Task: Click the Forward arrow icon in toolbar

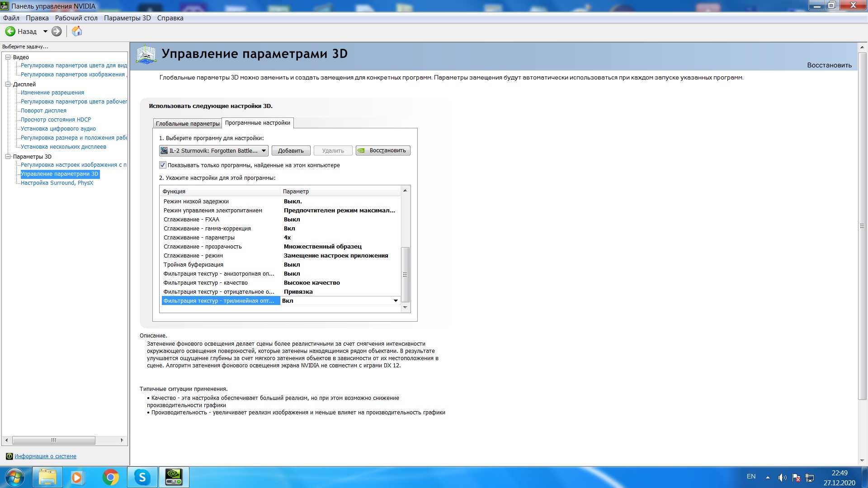Action: (57, 31)
